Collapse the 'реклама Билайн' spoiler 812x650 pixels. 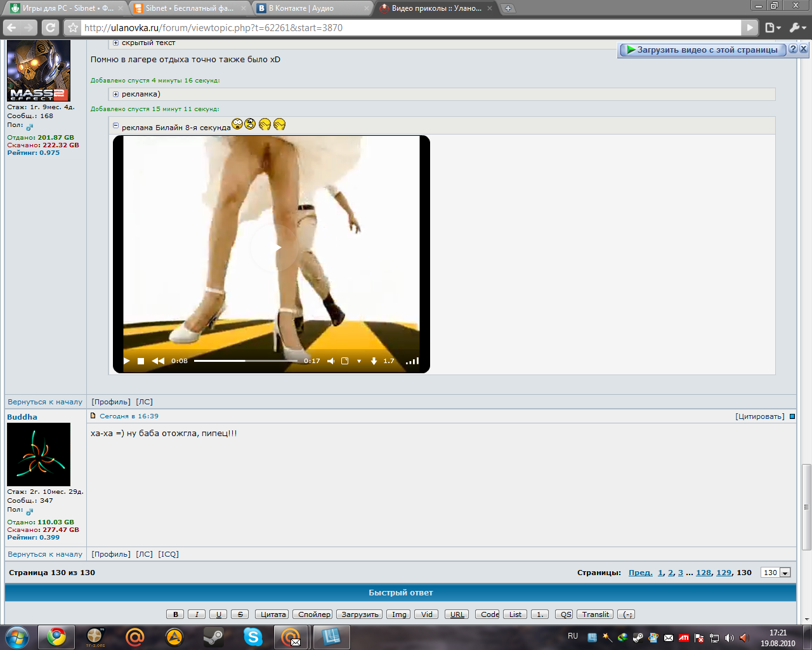pos(115,126)
